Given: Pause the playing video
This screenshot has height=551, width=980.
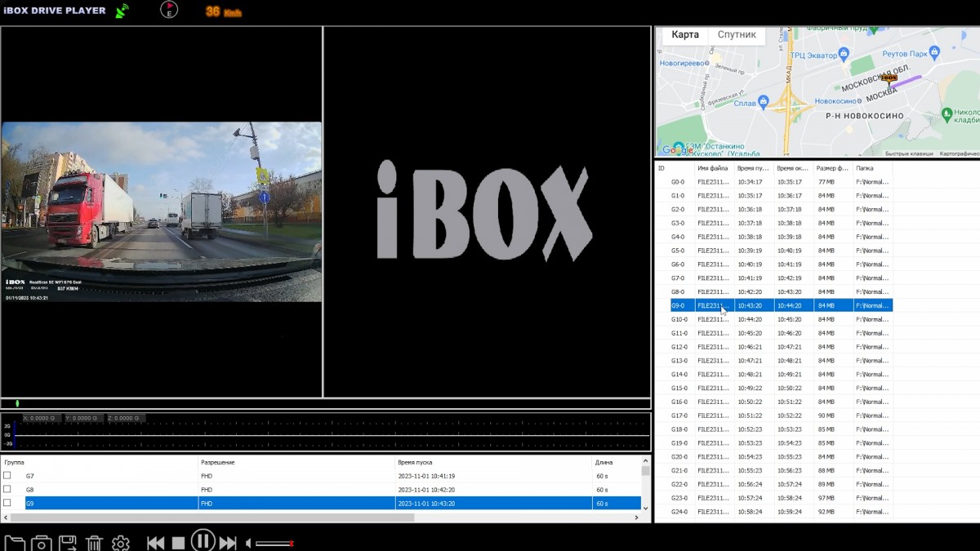Looking at the screenshot, I should (203, 540).
